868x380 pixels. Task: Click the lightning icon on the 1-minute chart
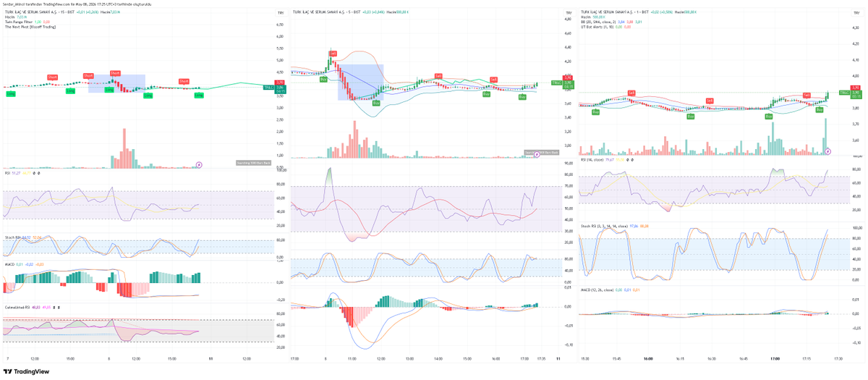pyautogui.click(x=828, y=151)
